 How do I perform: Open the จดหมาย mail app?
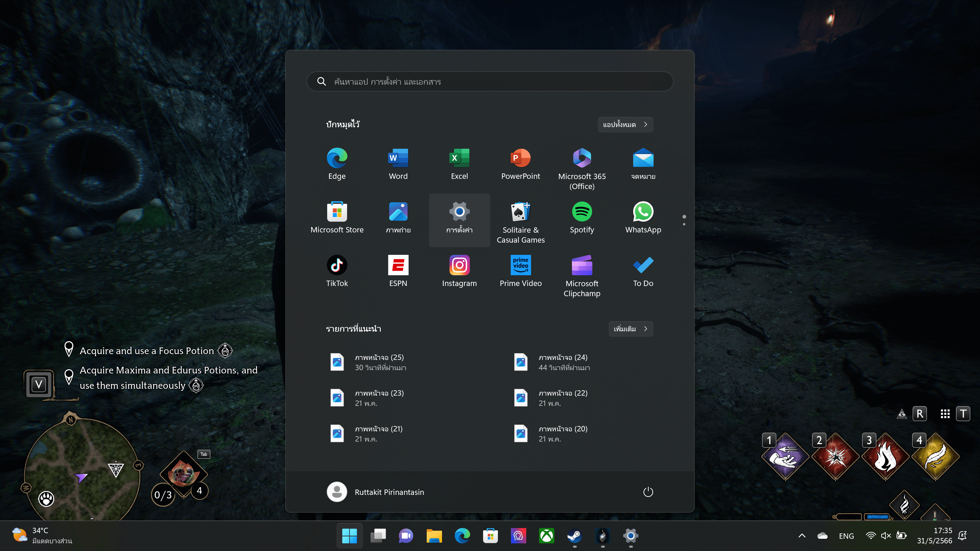pos(643,164)
